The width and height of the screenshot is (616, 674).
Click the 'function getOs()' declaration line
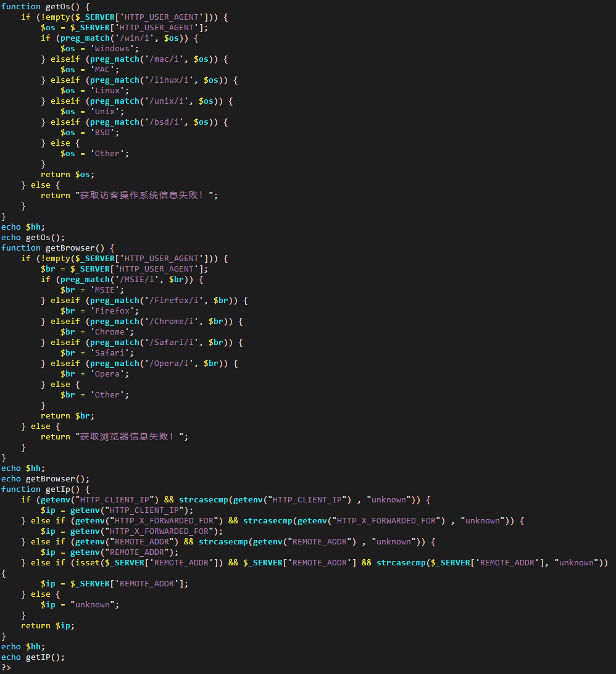click(47, 6)
